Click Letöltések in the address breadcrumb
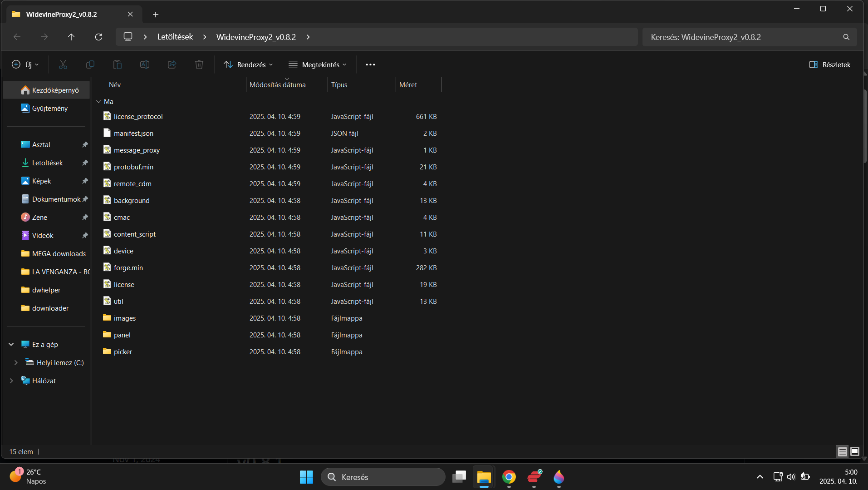Image resolution: width=868 pixels, height=490 pixels. 175,37
